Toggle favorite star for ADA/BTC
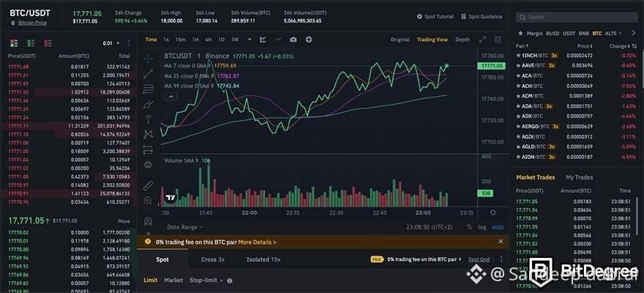The width and height of the screenshot is (644, 293). pos(519,106)
